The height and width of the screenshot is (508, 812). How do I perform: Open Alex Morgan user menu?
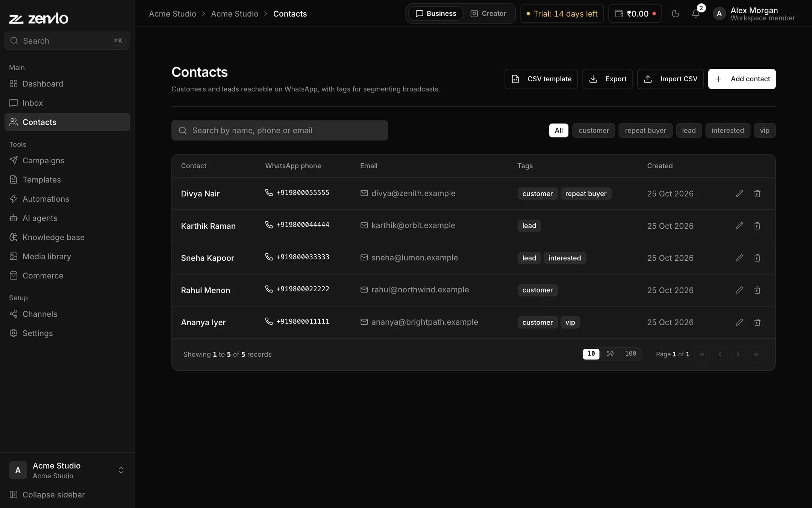coord(754,14)
